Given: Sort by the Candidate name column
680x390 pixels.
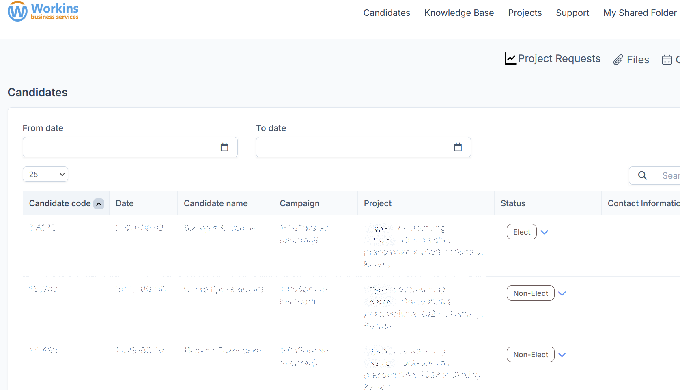Looking at the screenshot, I should coord(215,203).
